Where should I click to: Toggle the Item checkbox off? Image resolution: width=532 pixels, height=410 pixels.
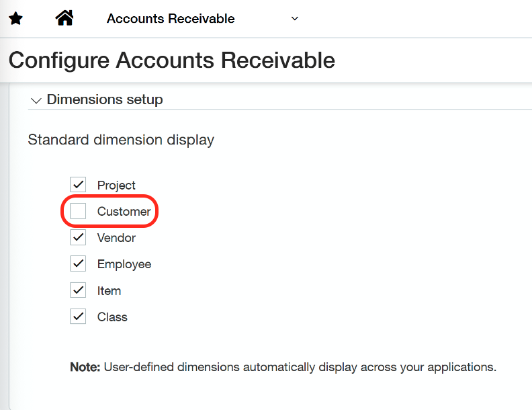pos(79,290)
